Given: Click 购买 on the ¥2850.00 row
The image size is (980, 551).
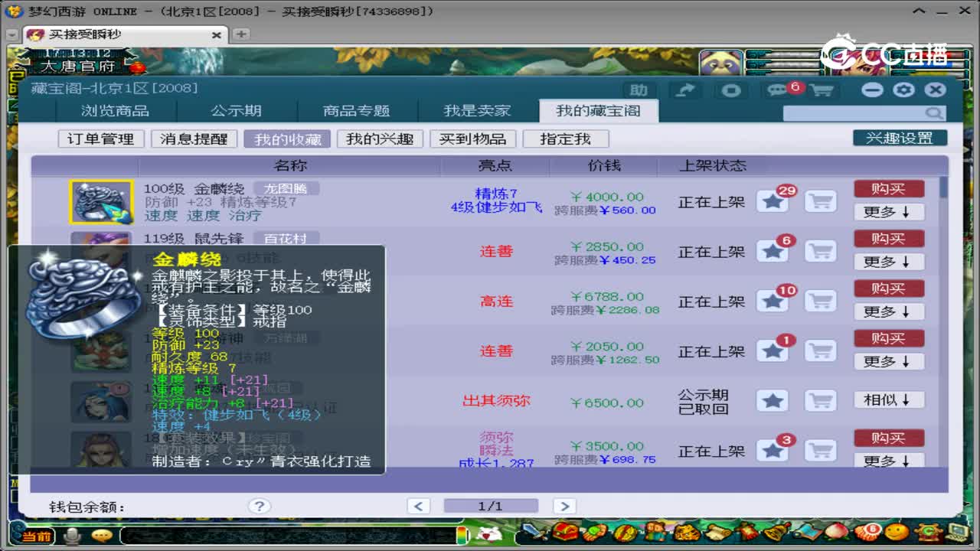Looking at the screenshot, I should tap(889, 238).
